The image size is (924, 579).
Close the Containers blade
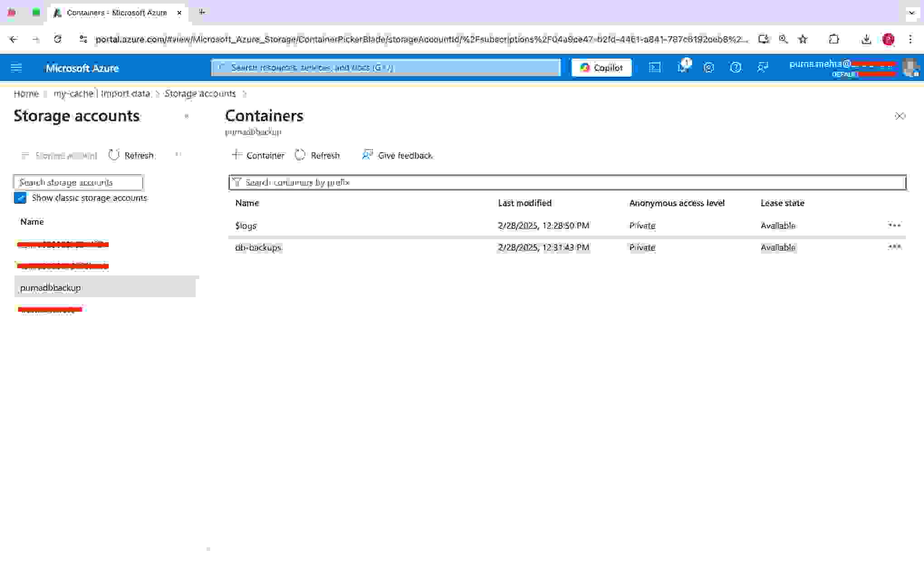pyautogui.click(x=900, y=116)
